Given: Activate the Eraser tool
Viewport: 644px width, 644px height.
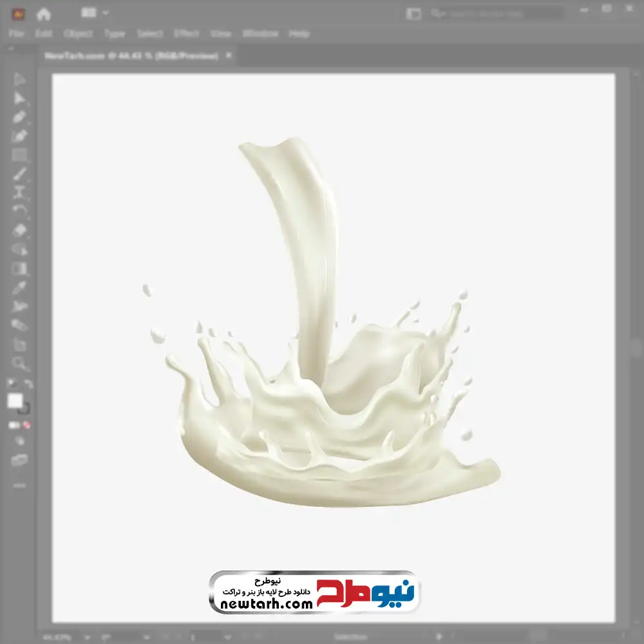Looking at the screenshot, I should pyautogui.click(x=20, y=230).
